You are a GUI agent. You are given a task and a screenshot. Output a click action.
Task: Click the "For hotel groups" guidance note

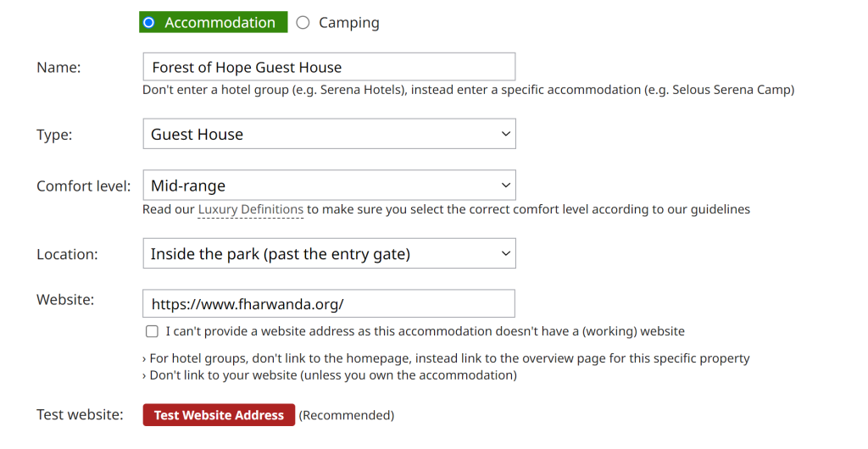[x=446, y=358]
